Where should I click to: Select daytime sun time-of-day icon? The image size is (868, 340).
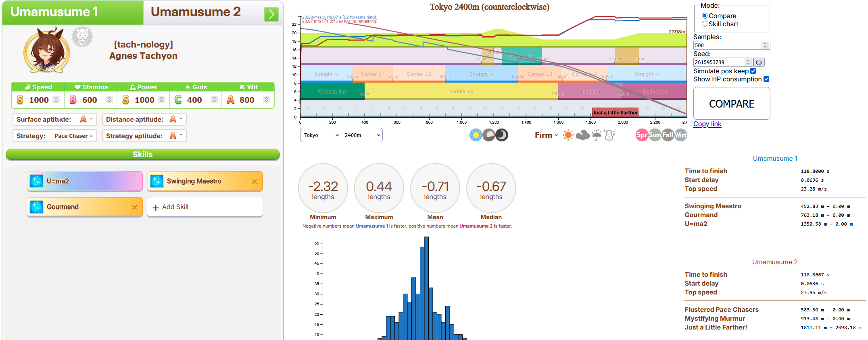pyautogui.click(x=476, y=135)
